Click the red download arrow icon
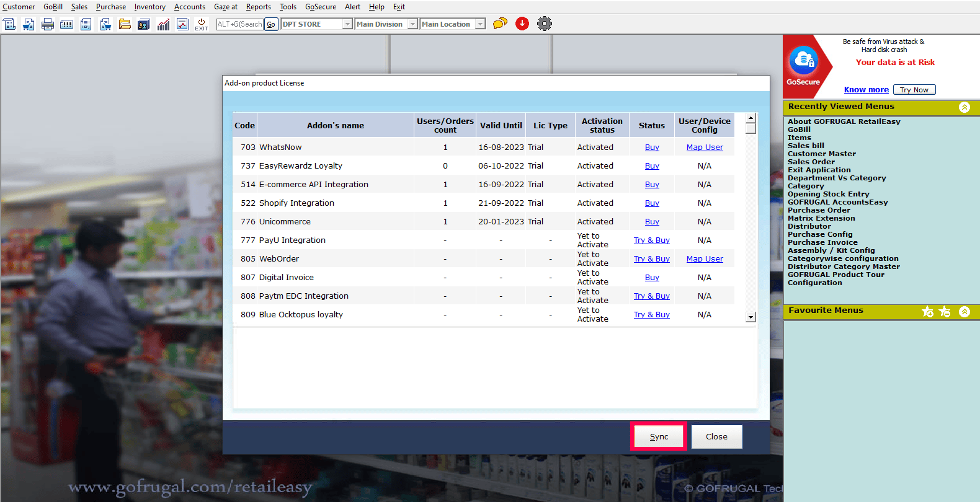980x502 pixels. click(522, 24)
